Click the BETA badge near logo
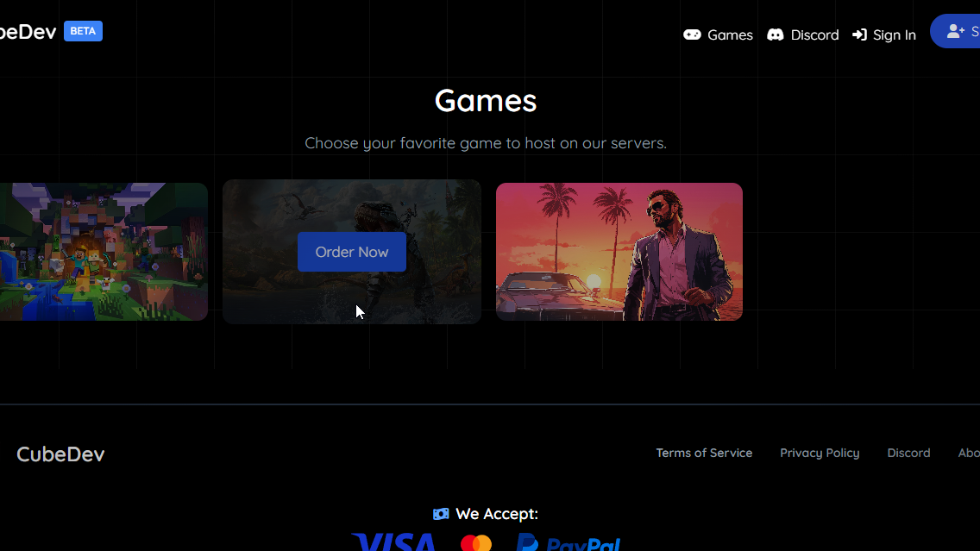 point(83,31)
